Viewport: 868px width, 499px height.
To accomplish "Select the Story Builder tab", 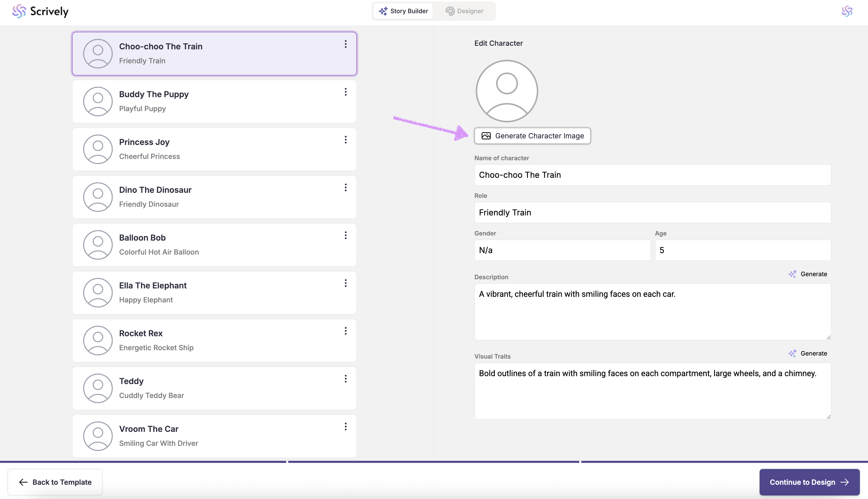I will pyautogui.click(x=403, y=11).
